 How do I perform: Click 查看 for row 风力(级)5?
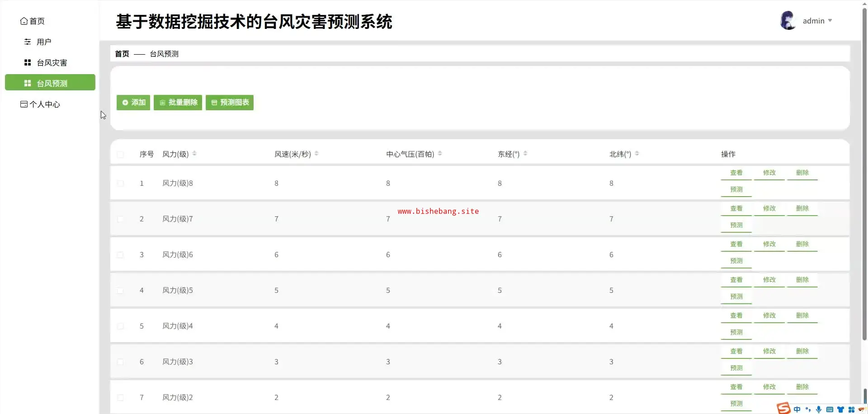tap(736, 280)
